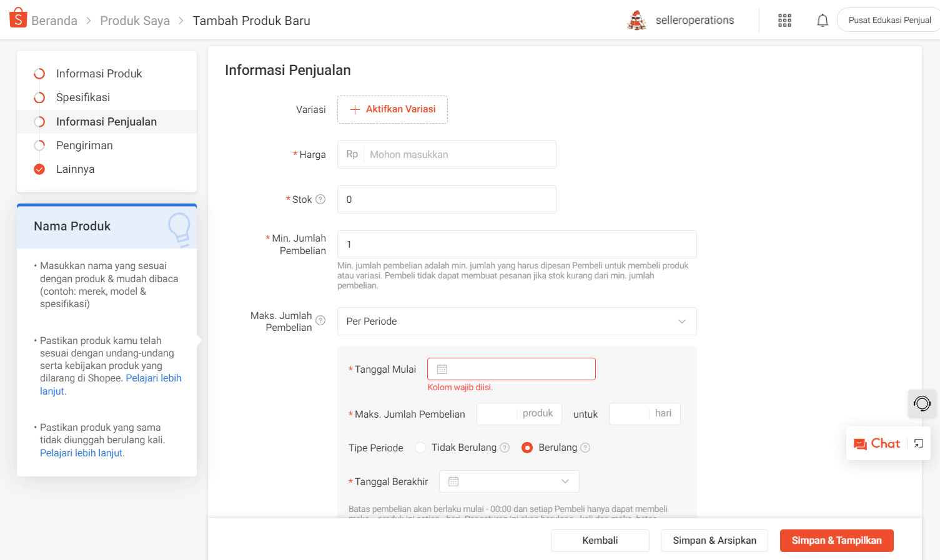The image size is (940, 560).
Task: Select Pengiriman in the sidebar
Action: tap(84, 145)
